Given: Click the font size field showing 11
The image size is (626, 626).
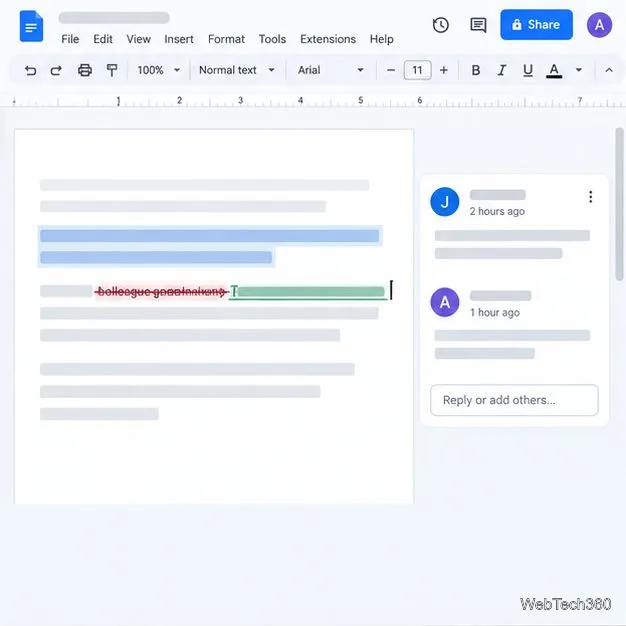Looking at the screenshot, I should point(417,70).
